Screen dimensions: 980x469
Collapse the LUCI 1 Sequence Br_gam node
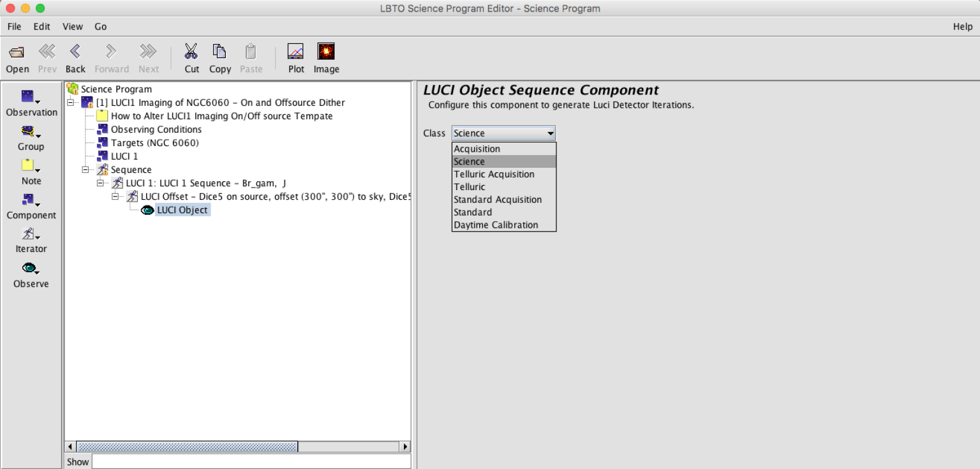tap(100, 183)
